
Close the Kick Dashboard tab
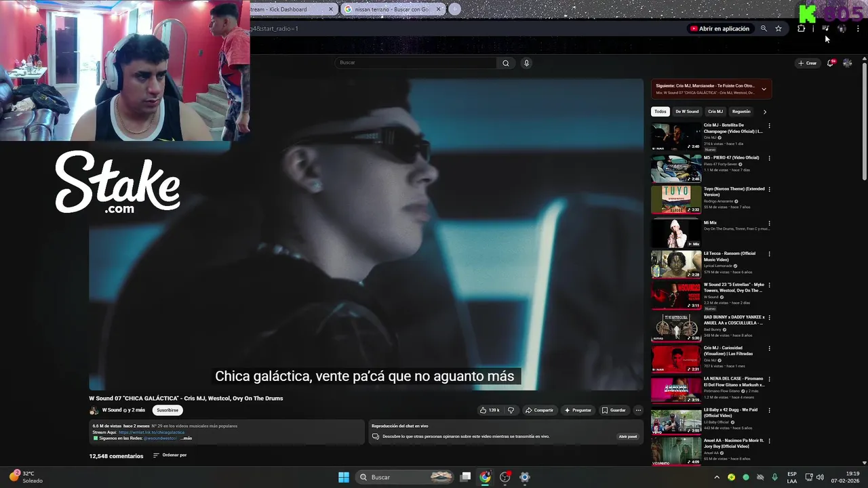pyautogui.click(x=331, y=9)
